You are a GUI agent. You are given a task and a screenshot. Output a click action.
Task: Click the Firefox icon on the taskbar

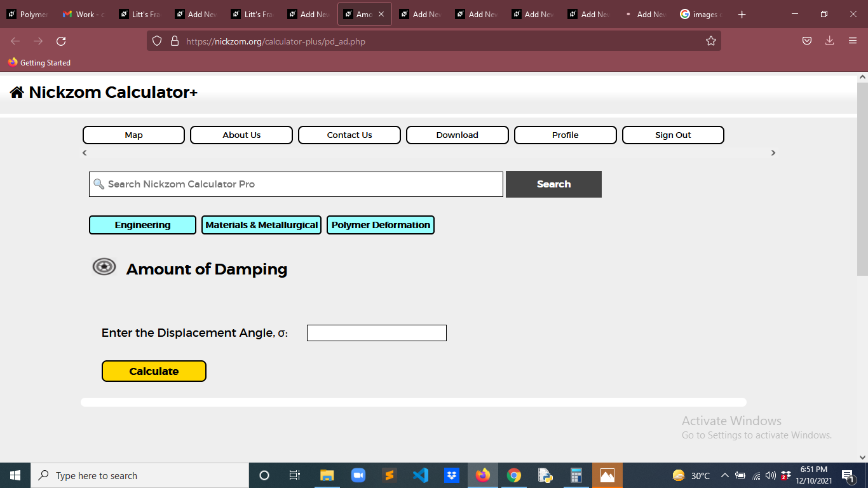coord(483,475)
